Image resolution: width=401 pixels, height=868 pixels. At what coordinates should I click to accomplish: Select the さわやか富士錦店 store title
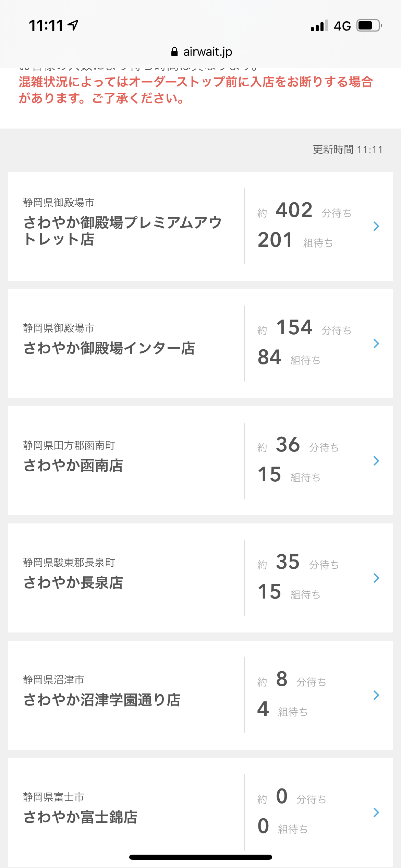pos(80,817)
